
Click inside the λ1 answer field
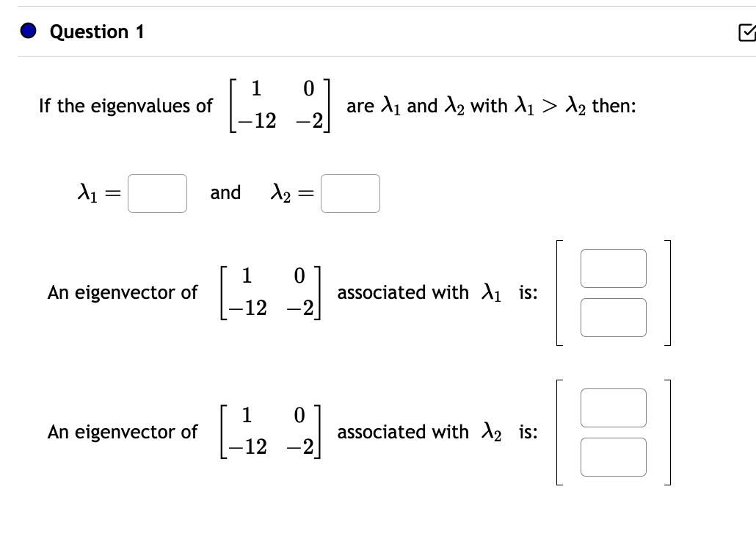(156, 192)
